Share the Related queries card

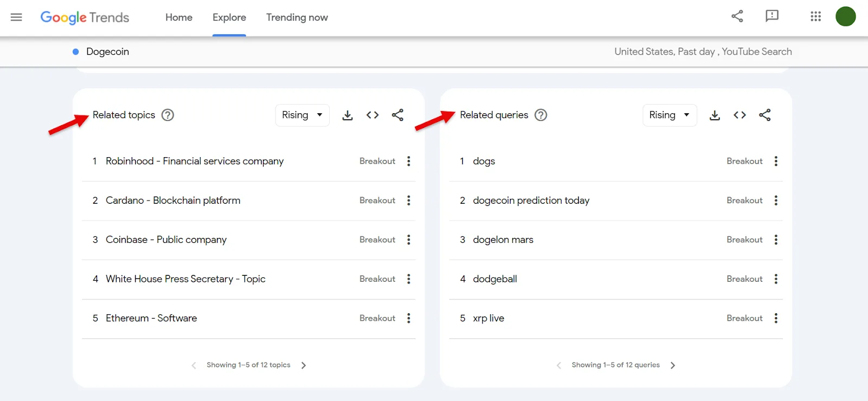coord(765,115)
